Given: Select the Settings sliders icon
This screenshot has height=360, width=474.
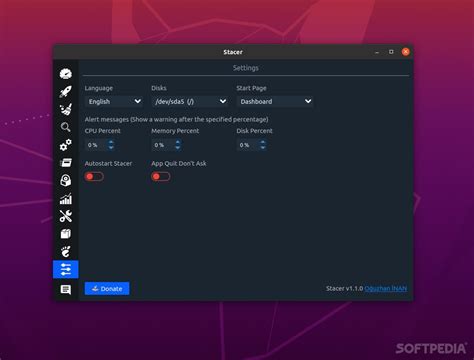Looking at the screenshot, I should 66,269.
